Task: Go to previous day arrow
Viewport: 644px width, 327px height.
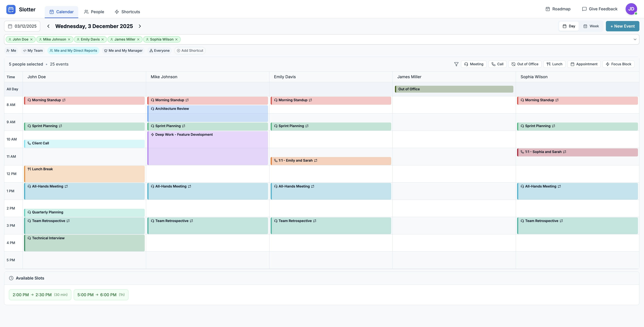Action: click(x=48, y=26)
